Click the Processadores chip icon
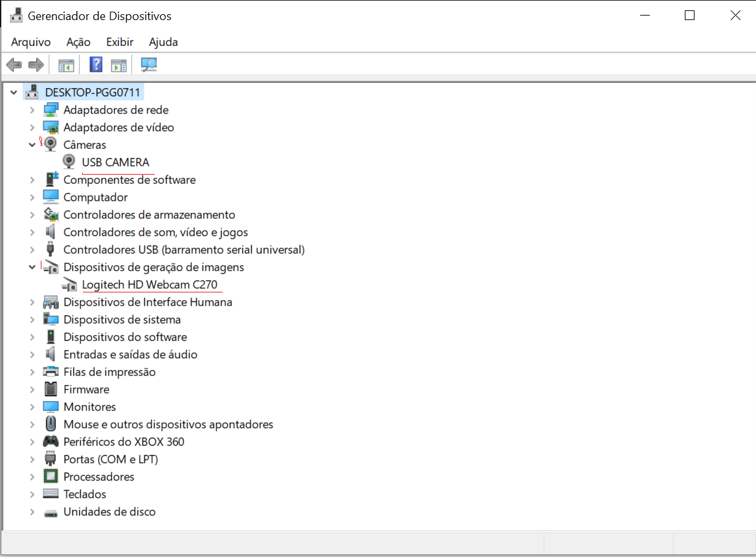Screen dimensions: 756x559 [x=50, y=476]
